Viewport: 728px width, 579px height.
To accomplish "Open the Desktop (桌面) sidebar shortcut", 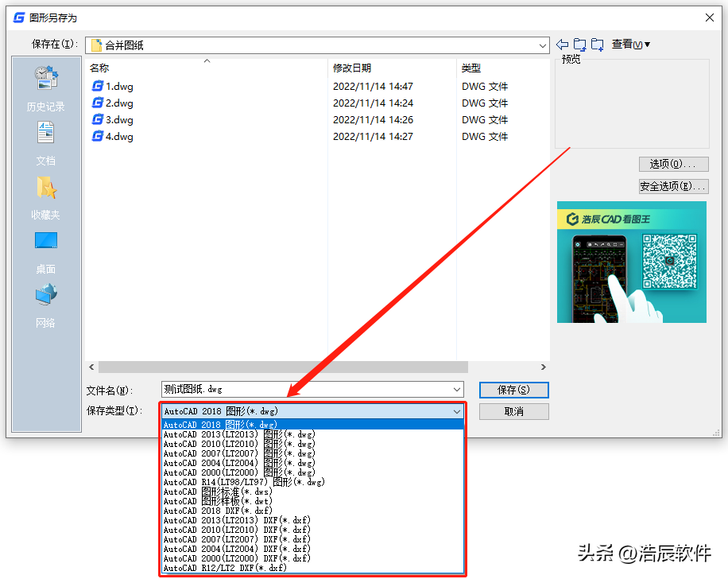I will click(45, 252).
